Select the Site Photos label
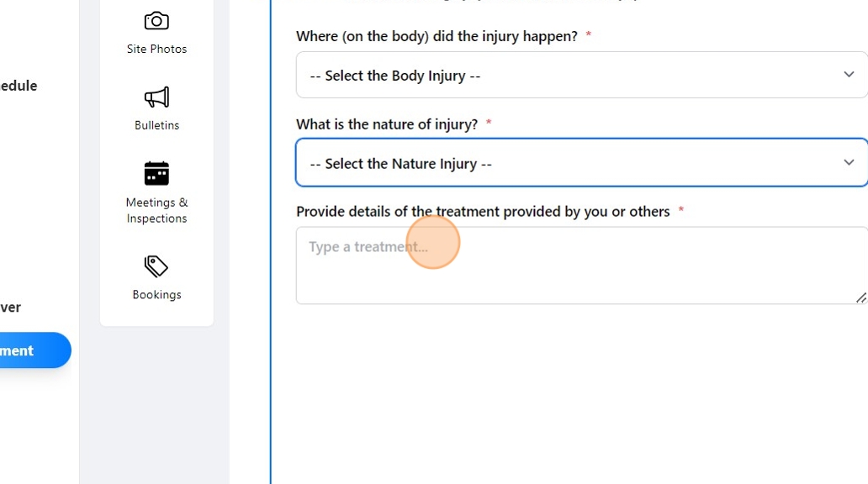This screenshot has width=868, height=484. coord(156,49)
